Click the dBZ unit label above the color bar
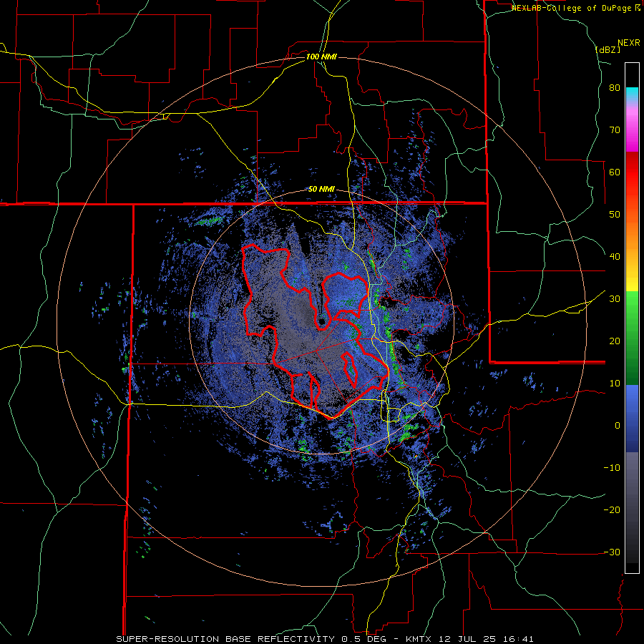 pos(608,49)
